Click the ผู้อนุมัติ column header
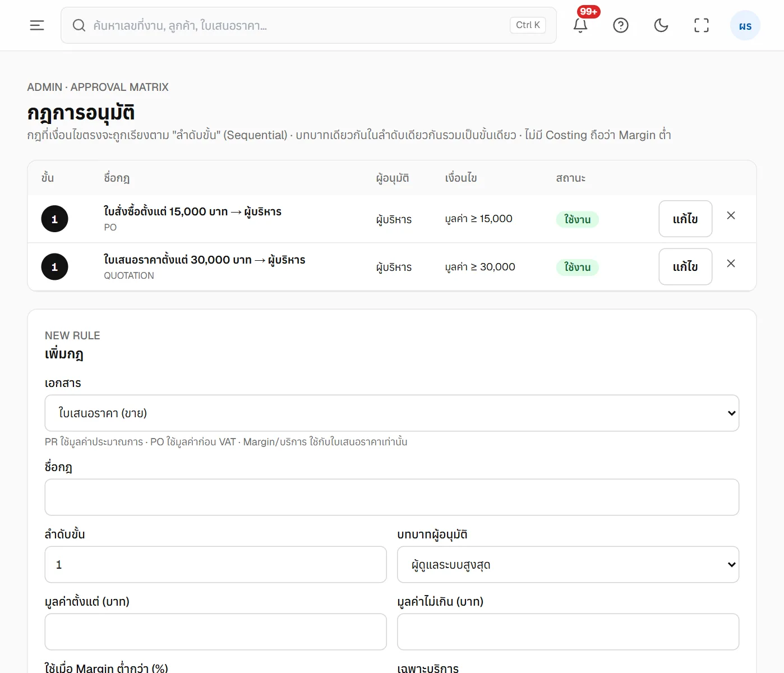The height and width of the screenshot is (673, 784). click(393, 178)
